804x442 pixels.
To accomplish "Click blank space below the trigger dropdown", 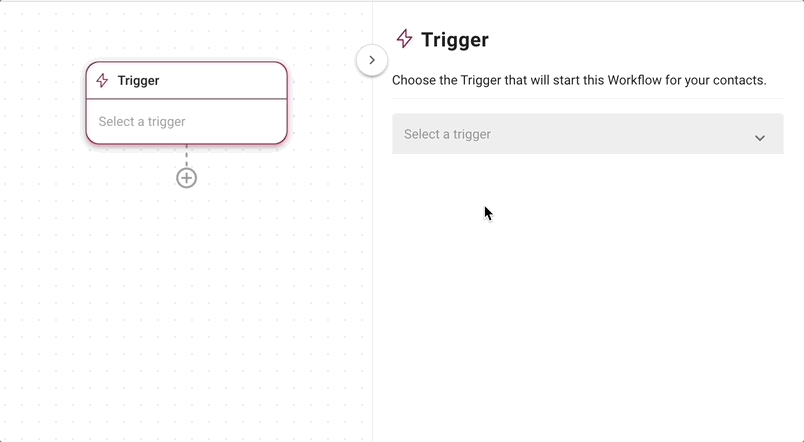I will 588,297.
